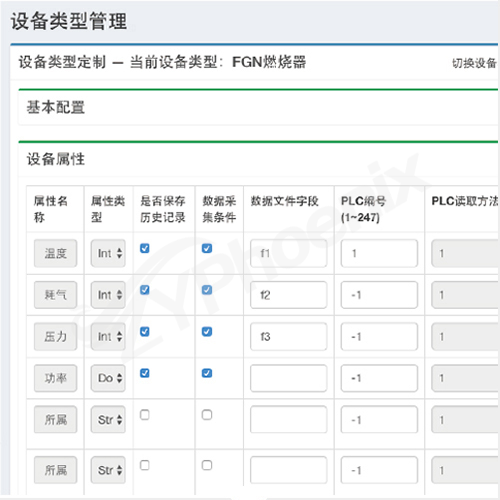Click the 压力 attribute name button

tap(55, 336)
